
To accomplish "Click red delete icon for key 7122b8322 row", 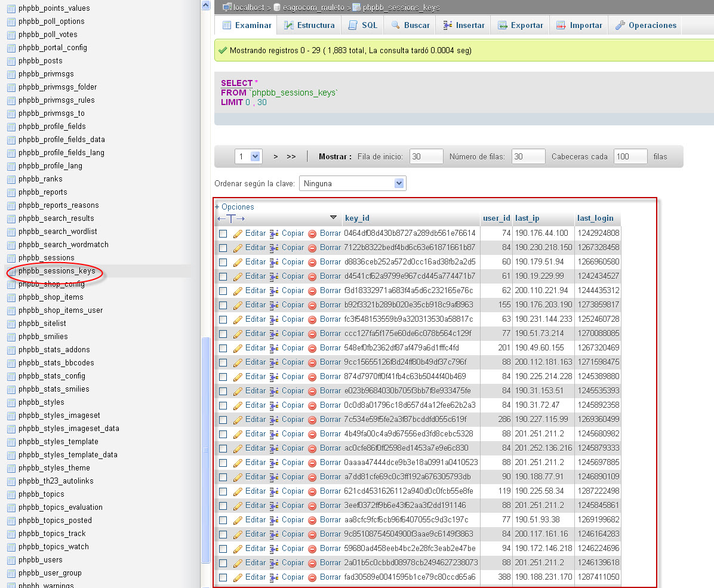I will tap(312, 248).
